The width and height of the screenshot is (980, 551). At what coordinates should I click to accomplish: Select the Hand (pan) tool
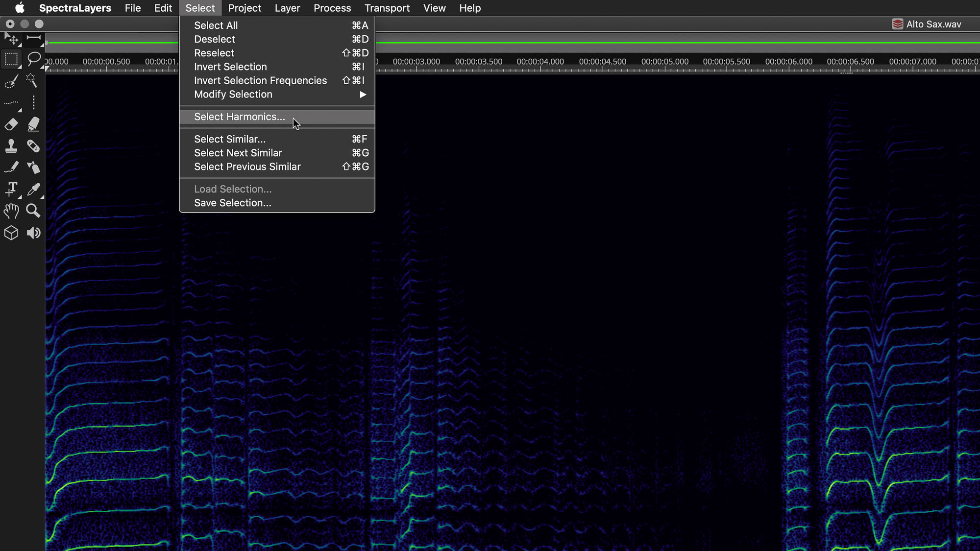tap(11, 211)
